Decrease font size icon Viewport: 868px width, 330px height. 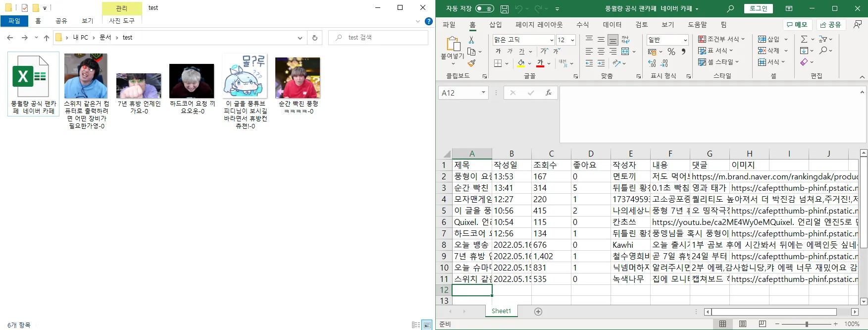pyautogui.click(x=557, y=51)
